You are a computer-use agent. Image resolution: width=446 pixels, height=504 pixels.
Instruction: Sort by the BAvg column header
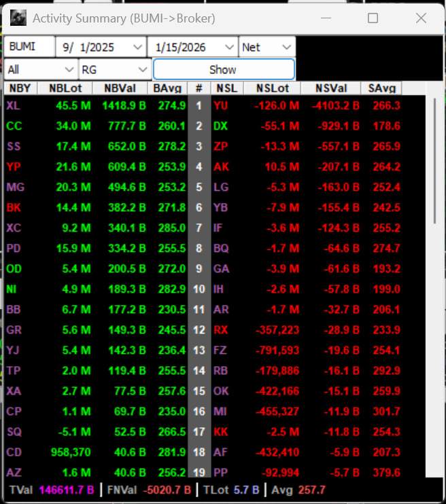167,88
